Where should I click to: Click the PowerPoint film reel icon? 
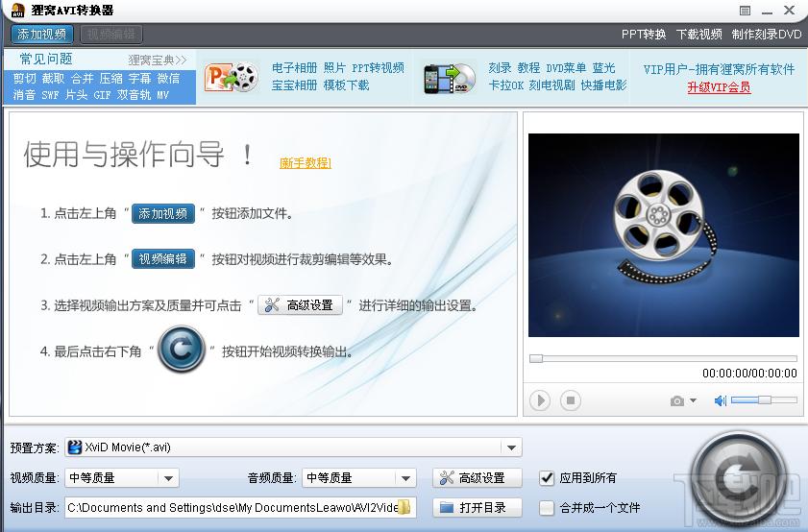(x=232, y=78)
